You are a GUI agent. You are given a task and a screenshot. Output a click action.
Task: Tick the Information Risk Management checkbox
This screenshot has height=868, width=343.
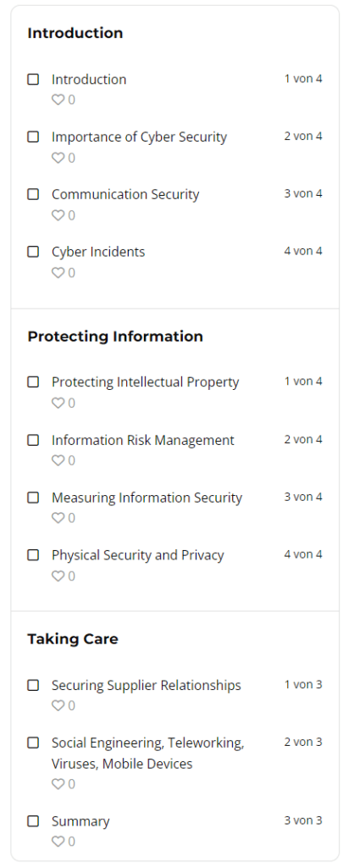click(33, 440)
